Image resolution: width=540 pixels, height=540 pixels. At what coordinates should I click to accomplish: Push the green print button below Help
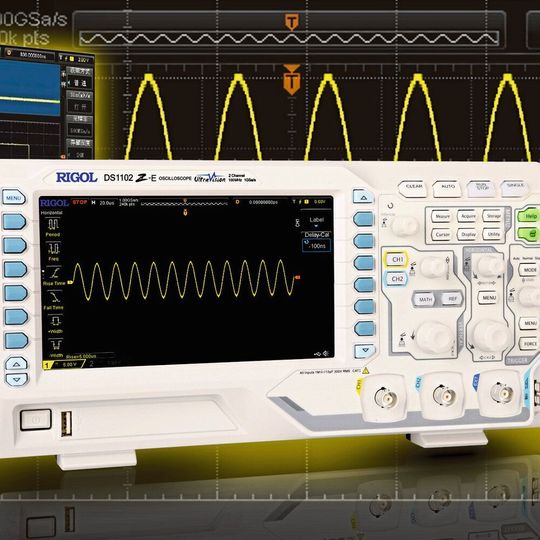529,235
